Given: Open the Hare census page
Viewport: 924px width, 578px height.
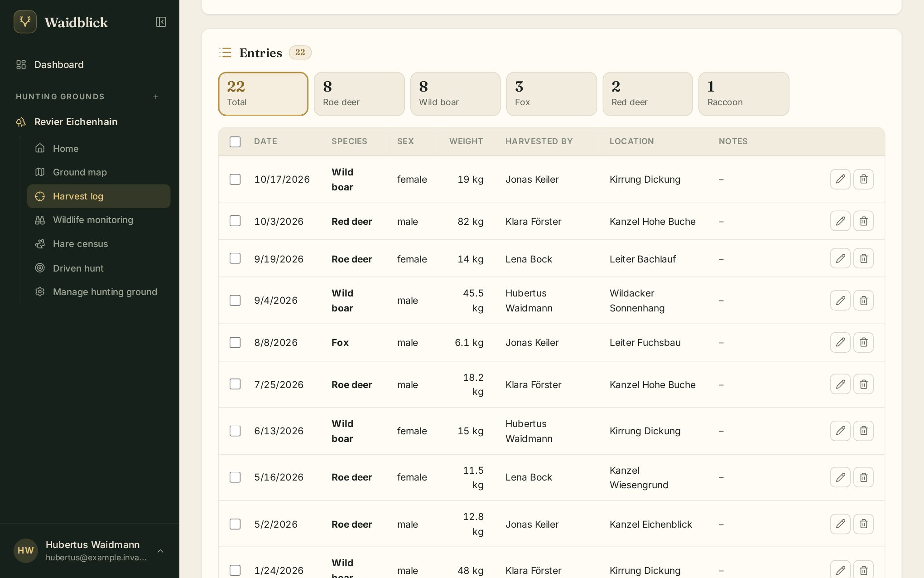Looking at the screenshot, I should click(x=99, y=244).
